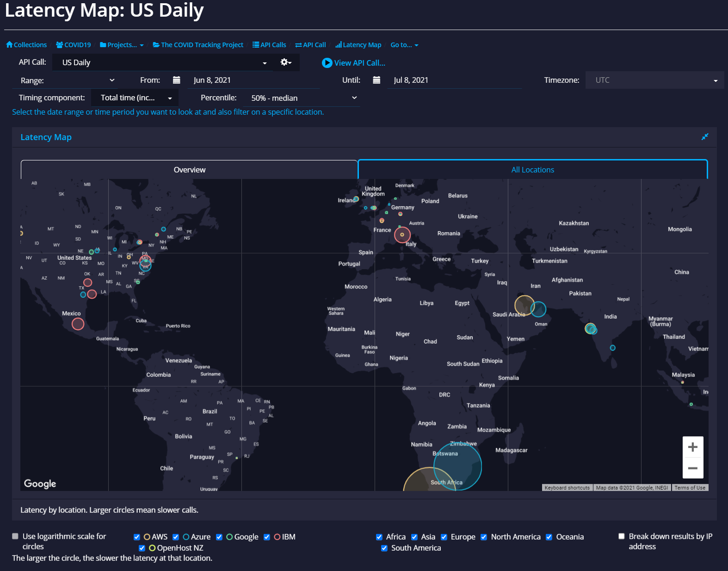Click the Latency Map panel heading
Screen dimensions: 728x571
tap(46, 137)
